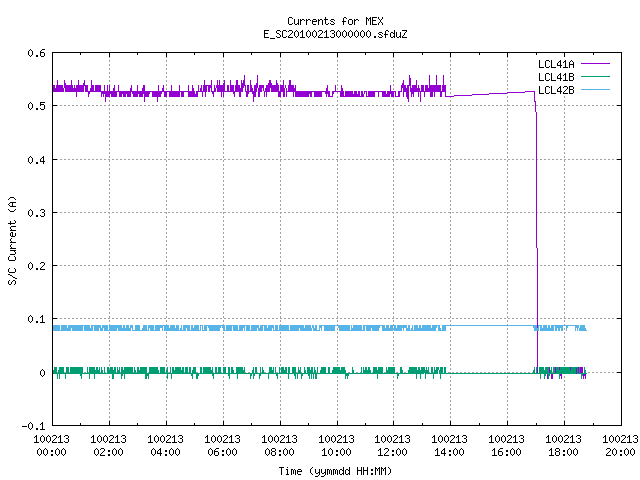The image size is (640, 480).
Task: Click the flat blue LCL42B segment between 14:00 and 17:00
Action: 490,326
